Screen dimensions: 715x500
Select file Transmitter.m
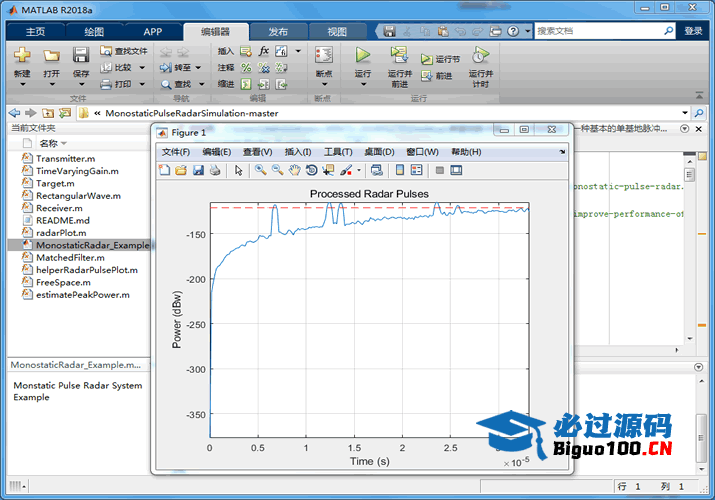(x=66, y=159)
